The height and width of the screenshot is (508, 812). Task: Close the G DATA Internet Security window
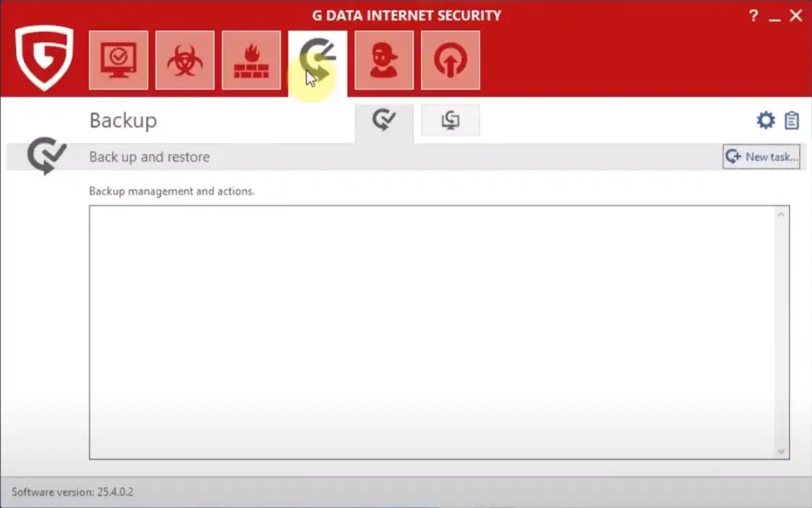[796, 16]
